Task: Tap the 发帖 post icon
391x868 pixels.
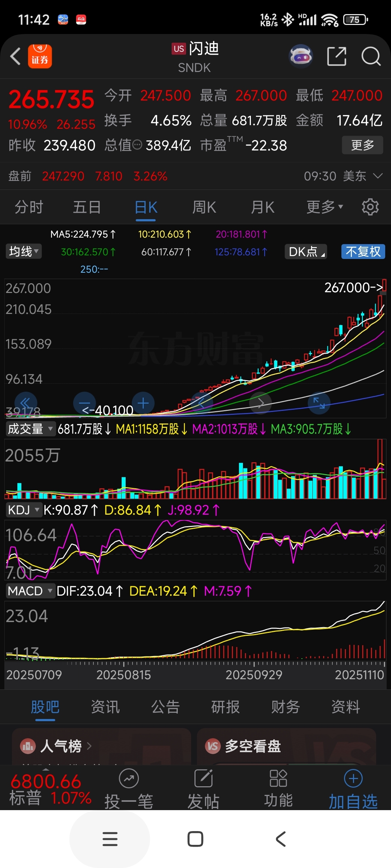Action: pyautogui.click(x=203, y=778)
